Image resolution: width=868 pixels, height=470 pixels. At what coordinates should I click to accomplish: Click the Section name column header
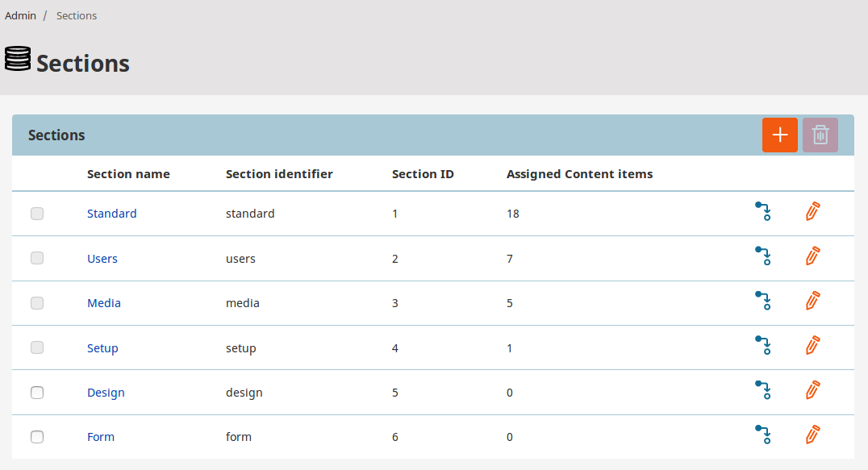pos(128,173)
